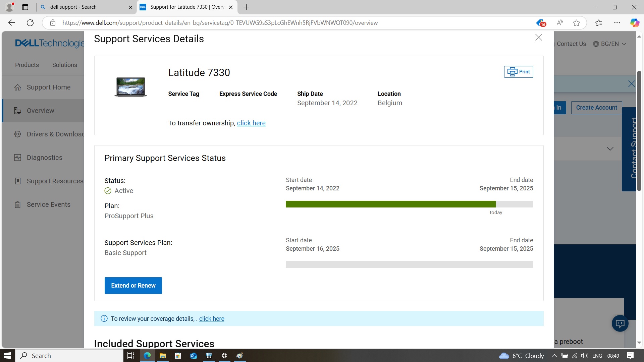
Task: Open the notification center icon
Action: (x=630, y=356)
